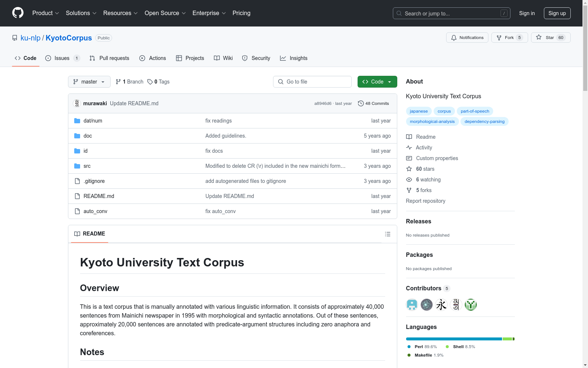Open the master branch selector
This screenshot has height=368, width=588.
(x=89, y=82)
